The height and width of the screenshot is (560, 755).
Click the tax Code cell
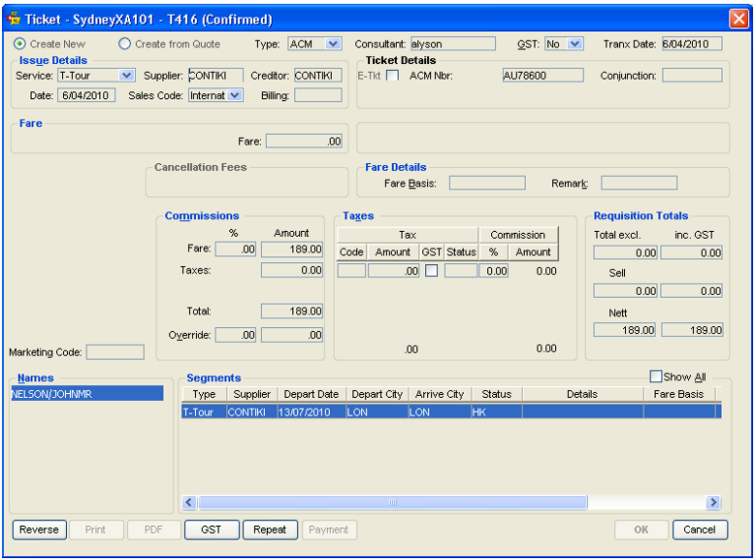(x=351, y=271)
